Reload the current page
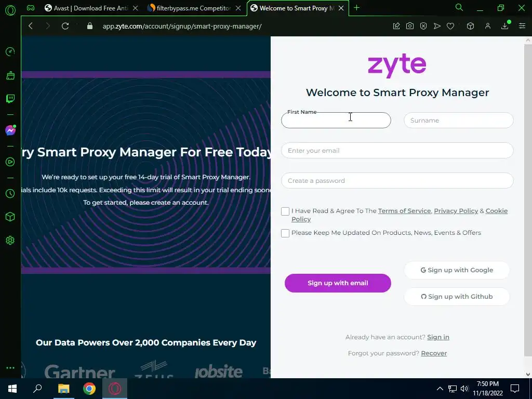 point(65,26)
